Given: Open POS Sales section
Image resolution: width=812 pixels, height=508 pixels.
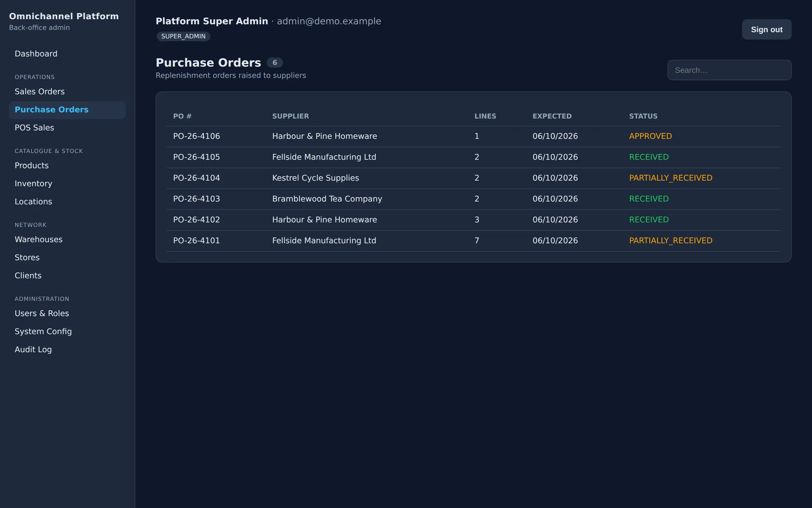Looking at the screenshot, I should [x=67, y=128].
